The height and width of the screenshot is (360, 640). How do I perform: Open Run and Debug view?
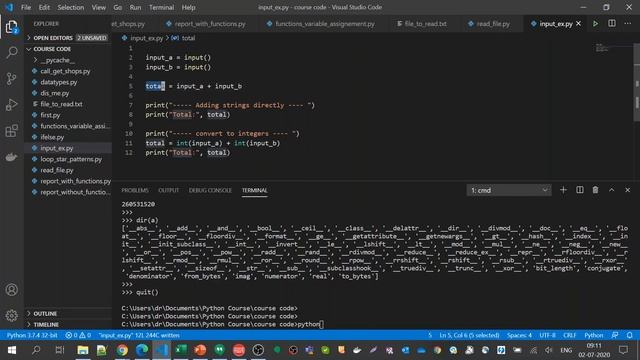pyautogui.click(x=11, y=104)
